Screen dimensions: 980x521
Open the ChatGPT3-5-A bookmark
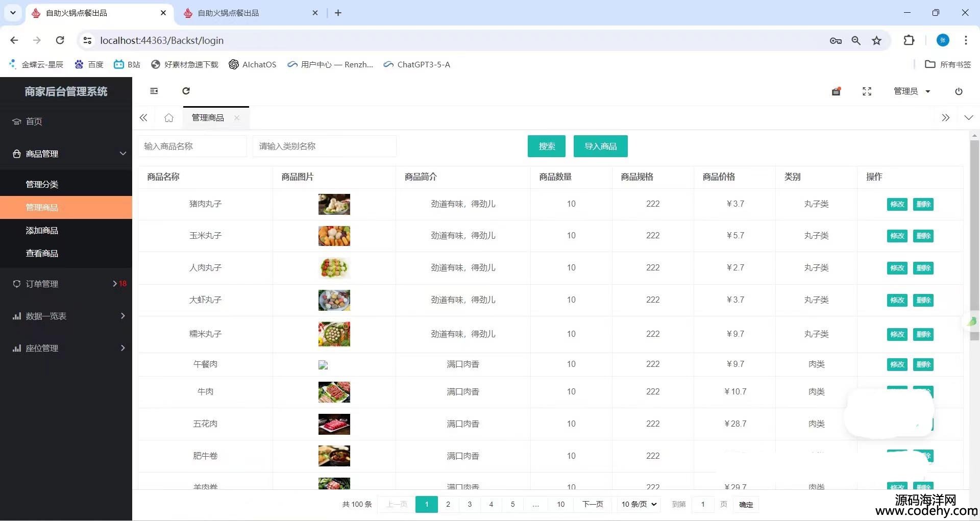point(417,64)
